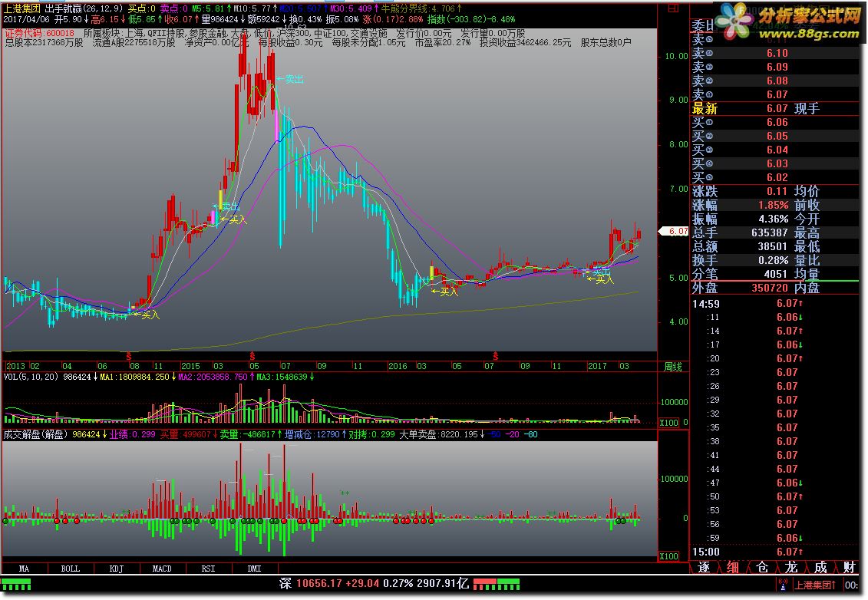Click the 成交解盘(解盘) indicator label
Screen dimensions: 868x600
pos(35,434)
